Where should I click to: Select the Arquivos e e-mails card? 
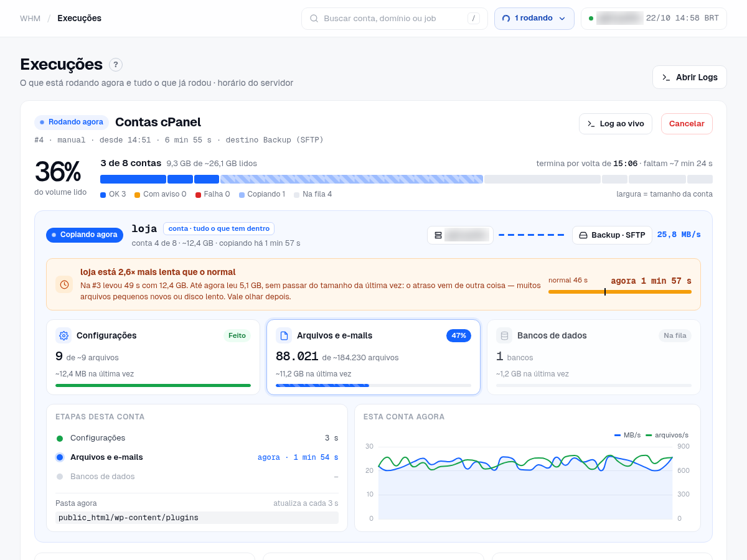tap(374, 357)
